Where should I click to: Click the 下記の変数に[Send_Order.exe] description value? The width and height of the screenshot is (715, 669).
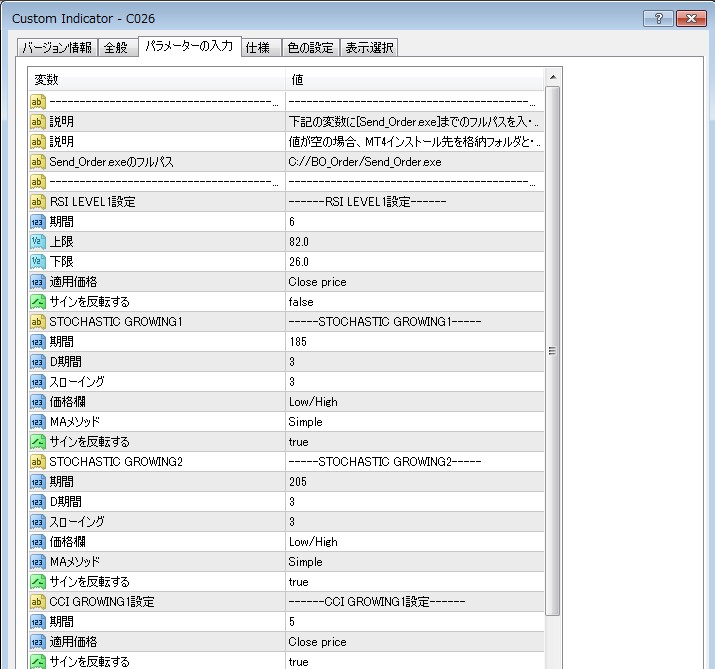[414, 122]
